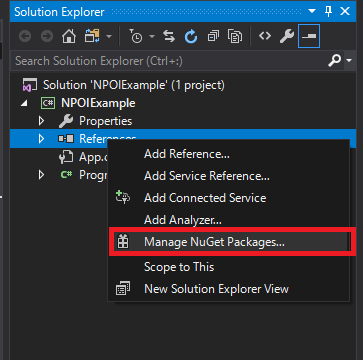
Task: Click the Collapse All icon
Action: (x=212, y=36)
